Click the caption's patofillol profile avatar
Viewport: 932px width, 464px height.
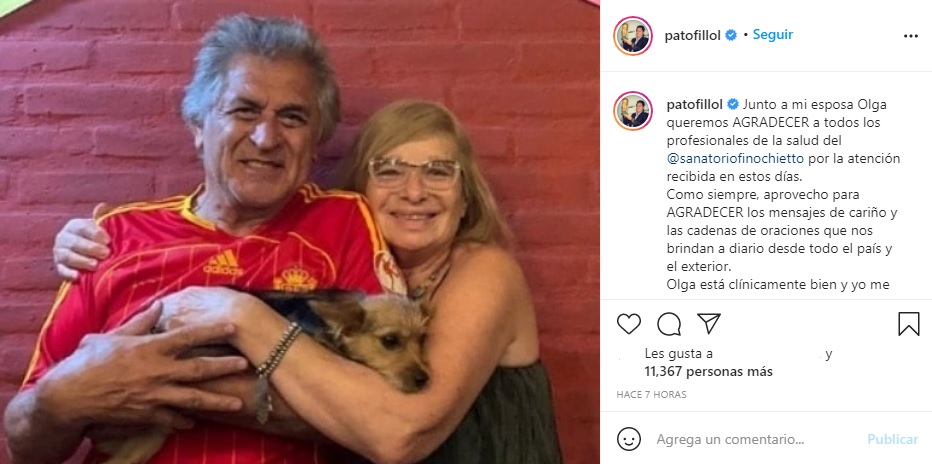(632, 111)
